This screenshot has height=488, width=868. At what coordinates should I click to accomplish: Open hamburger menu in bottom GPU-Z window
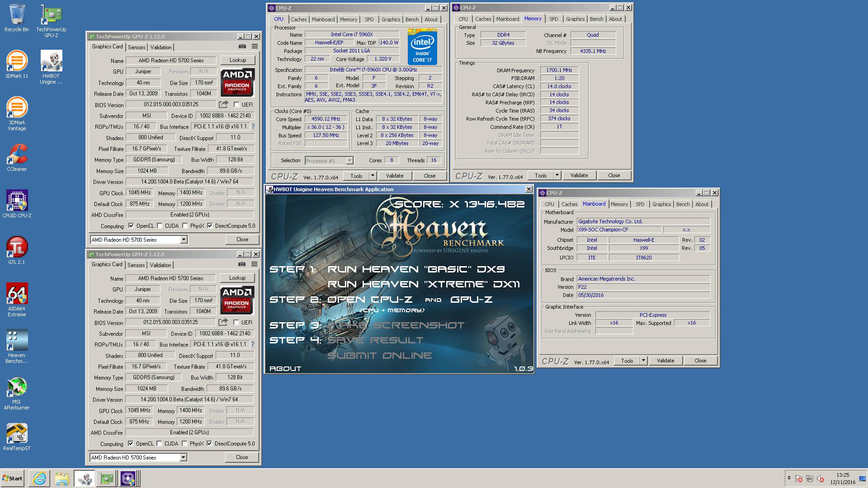[254, 264]
